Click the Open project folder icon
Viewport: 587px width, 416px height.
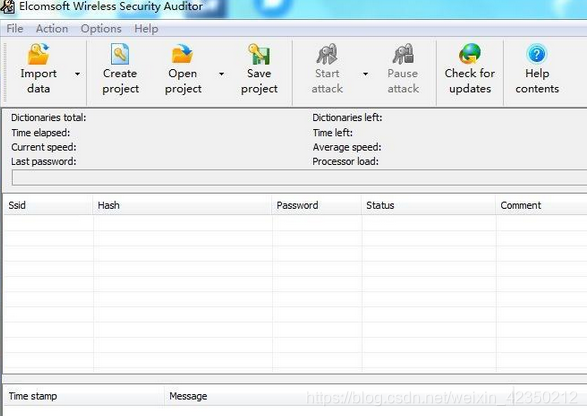tap(183, 54)
